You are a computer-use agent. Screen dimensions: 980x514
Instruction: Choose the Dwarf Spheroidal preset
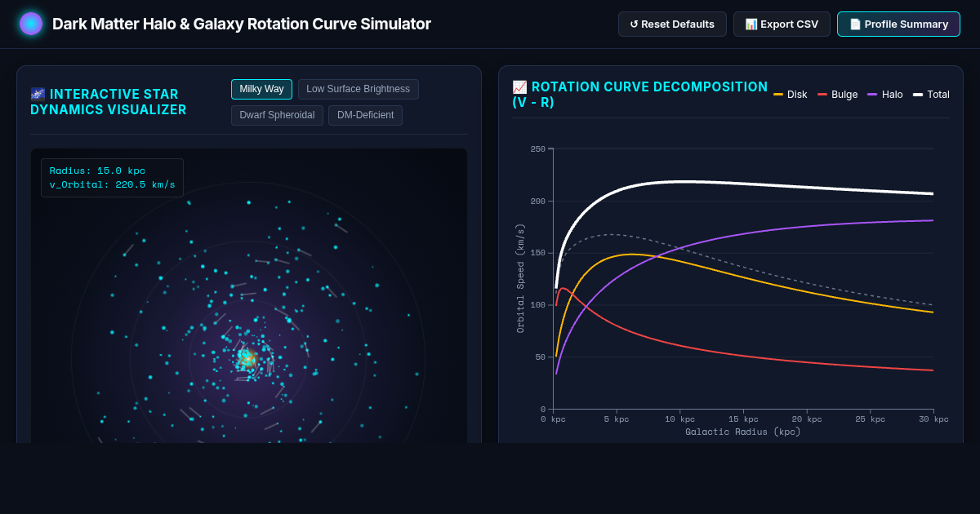tap(277, 115)
